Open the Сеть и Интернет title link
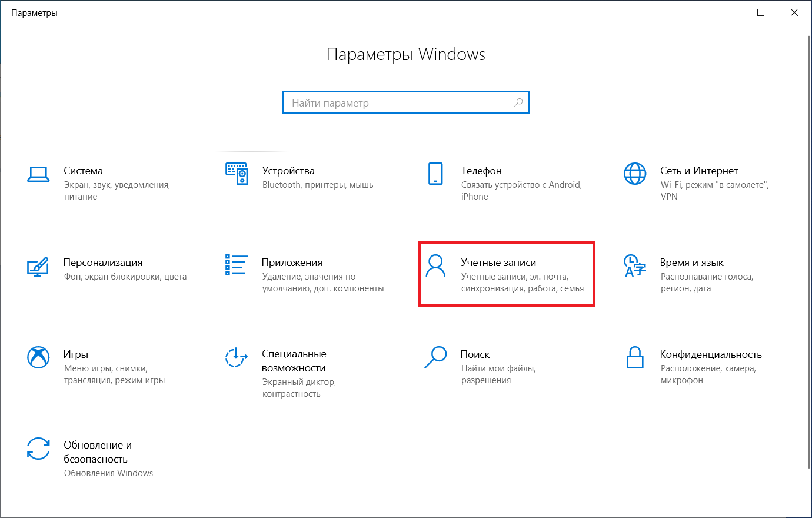This screenshot has width=812, height=518. [698, 171]
